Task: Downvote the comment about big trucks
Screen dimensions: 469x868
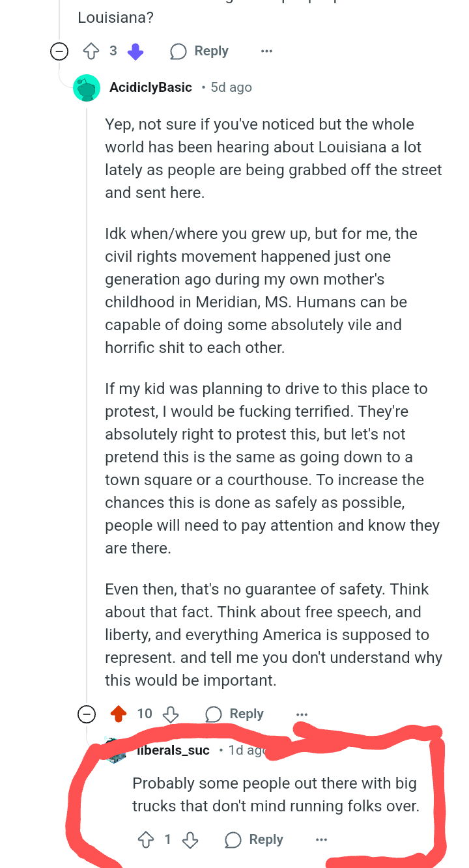Action: pos(190,840)
